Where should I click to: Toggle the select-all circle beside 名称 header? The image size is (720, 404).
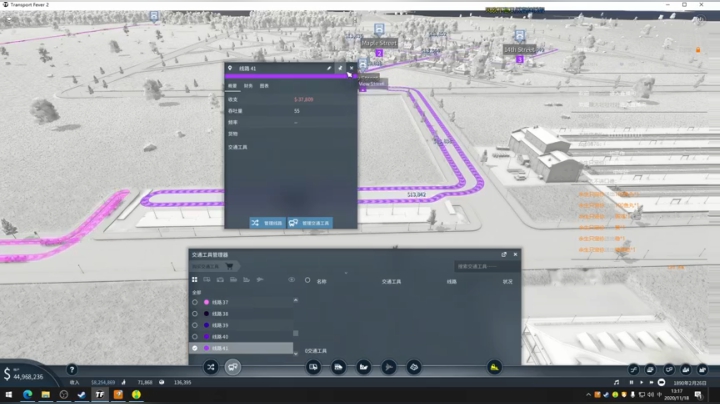pos(307,280)
